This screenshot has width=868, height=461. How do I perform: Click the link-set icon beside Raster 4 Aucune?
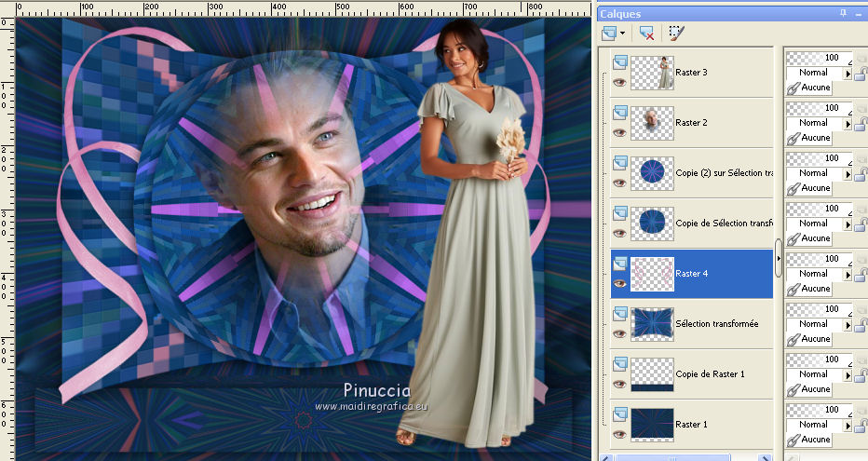click(x=793, y=289)
